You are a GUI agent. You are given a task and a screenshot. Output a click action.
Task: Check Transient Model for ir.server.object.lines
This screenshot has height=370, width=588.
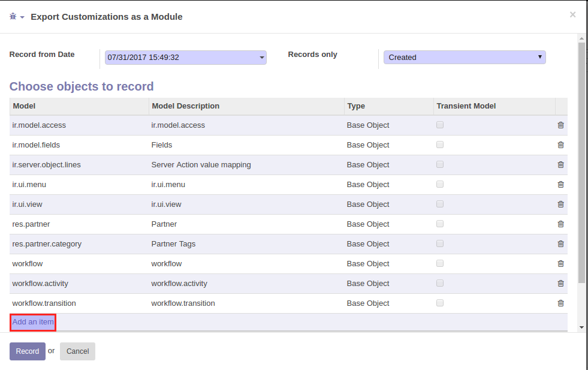440,164
